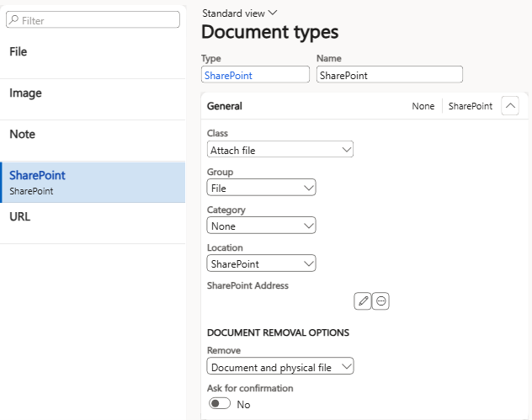Click the edit pencil icon for SharePoint Address
The image size is (532, 420).
363,301
